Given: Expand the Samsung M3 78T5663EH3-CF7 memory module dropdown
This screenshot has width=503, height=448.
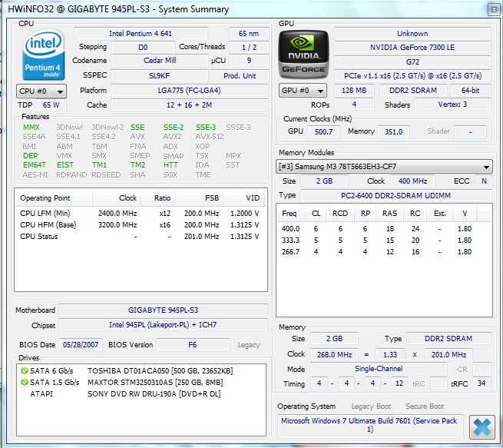Looking at the screenshot, I should click(384, 167).
